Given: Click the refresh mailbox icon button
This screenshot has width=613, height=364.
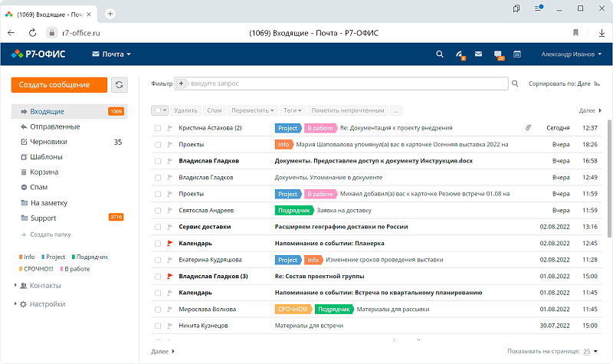Looking at the screenshot, I should click(x=119, y=85).
